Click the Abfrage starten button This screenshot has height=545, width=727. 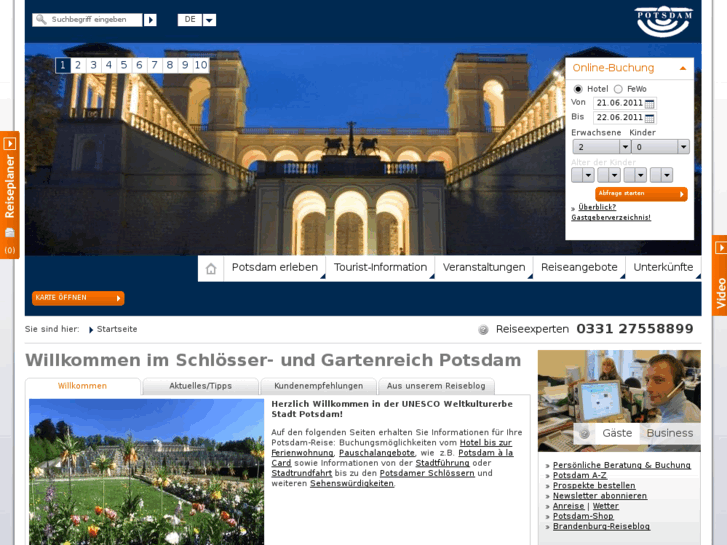(641, 194)
